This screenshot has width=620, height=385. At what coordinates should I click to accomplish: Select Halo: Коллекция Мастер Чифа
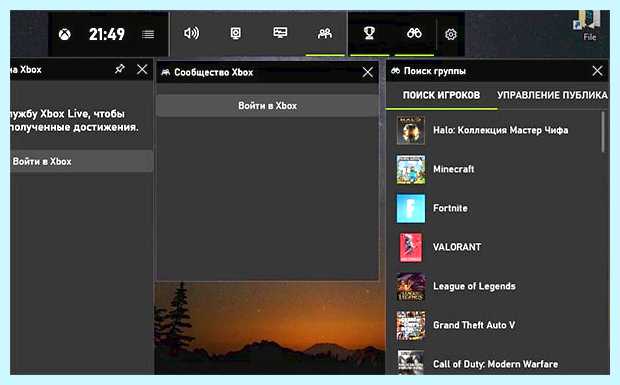point(493,130)
